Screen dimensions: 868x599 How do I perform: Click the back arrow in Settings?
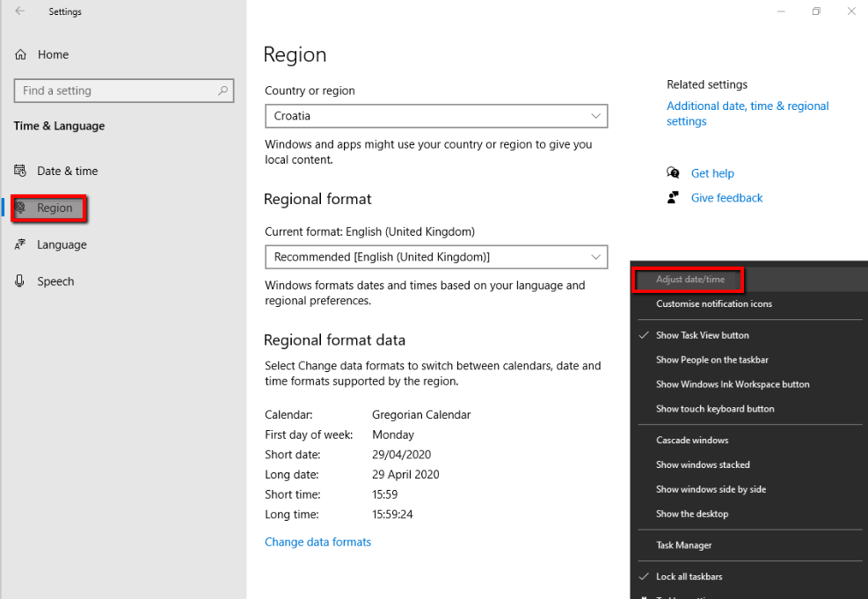(20, 11)
